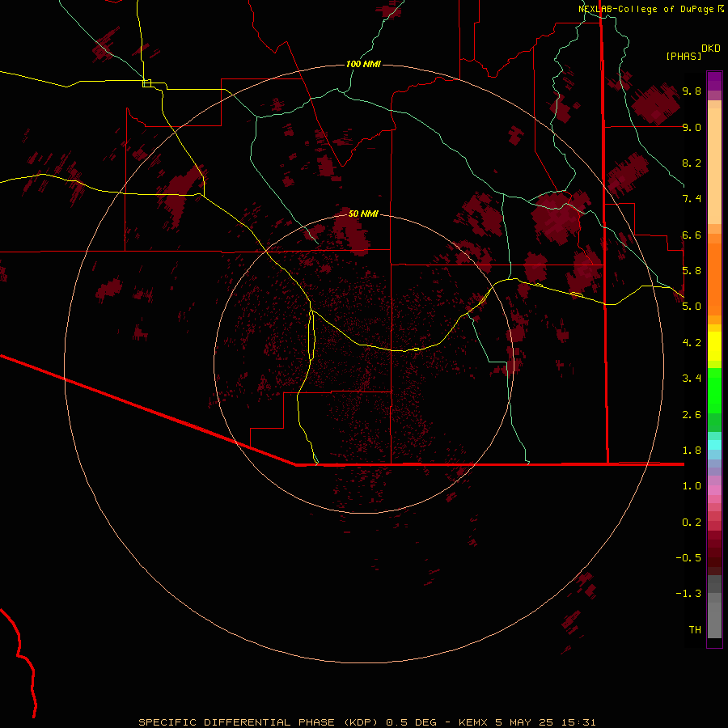Viewport: 728px width, 728px height.
Task: Pick the light peach band of the color scale
Action: 714,167
